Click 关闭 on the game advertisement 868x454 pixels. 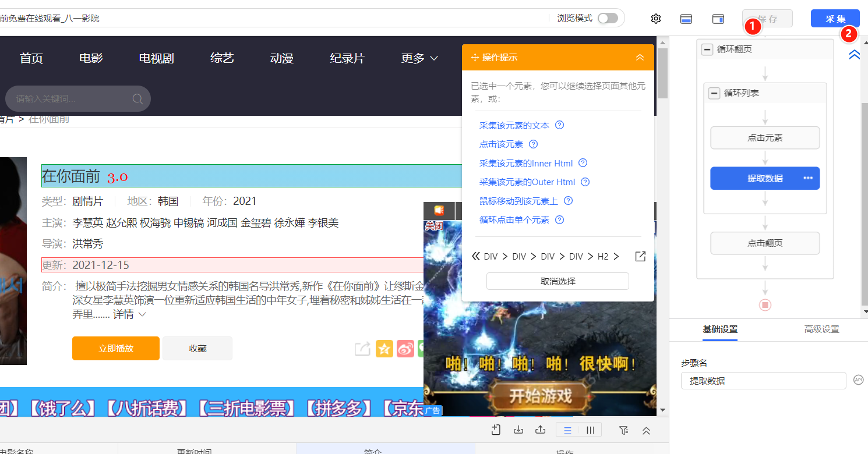coord(434,226)
